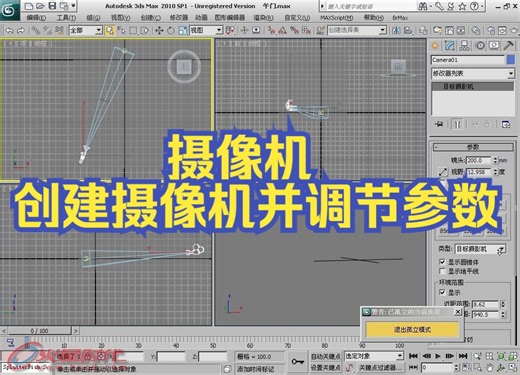Select the Rotate tool icon

tap(171, 31)
